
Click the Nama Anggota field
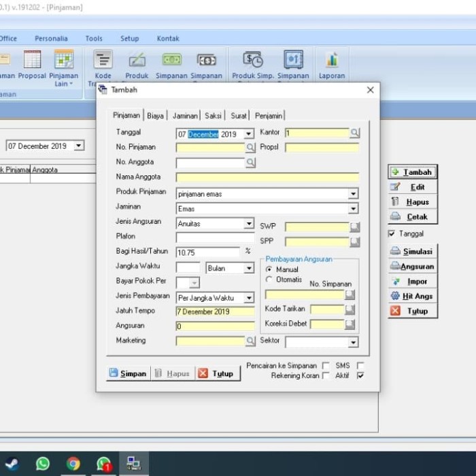[x=267, y=177]
